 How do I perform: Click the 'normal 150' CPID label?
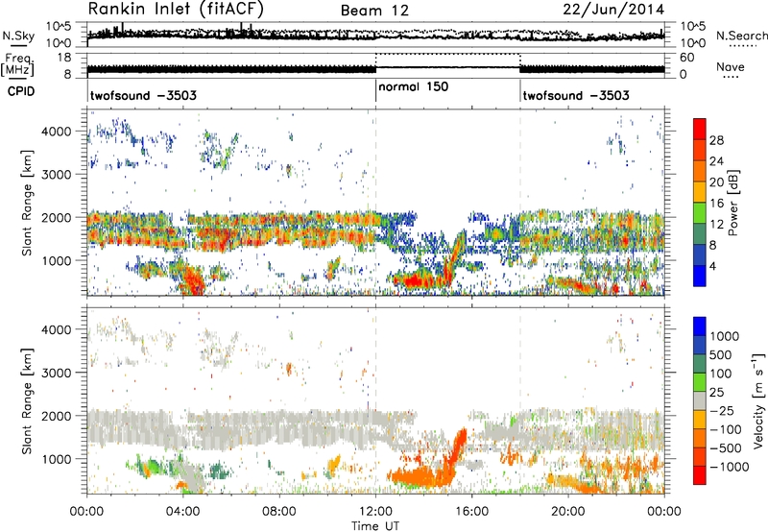click(x=414, y=86)
